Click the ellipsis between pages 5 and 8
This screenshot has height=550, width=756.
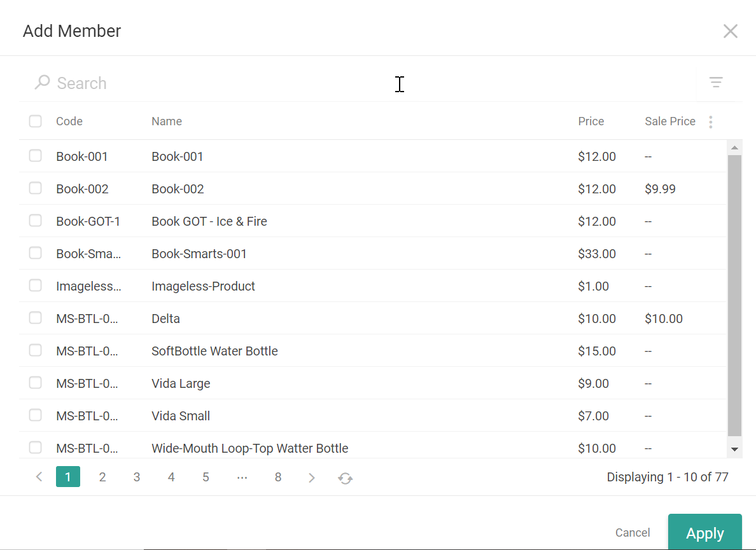242,477
